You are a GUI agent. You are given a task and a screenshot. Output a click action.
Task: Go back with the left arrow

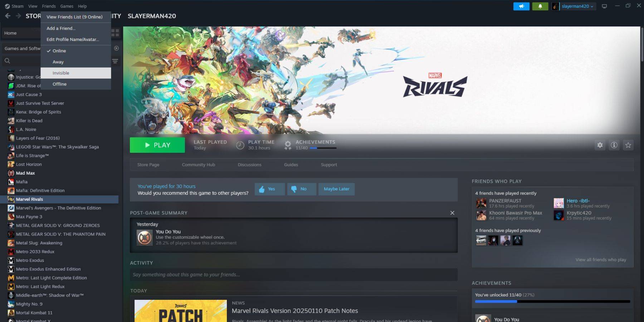pos(8,16)
